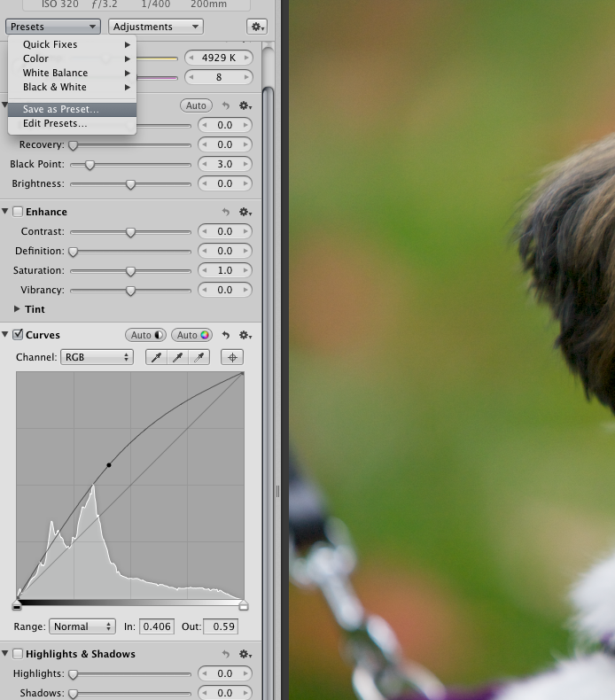Click the Black Point slider handle

tap(90, 165)
